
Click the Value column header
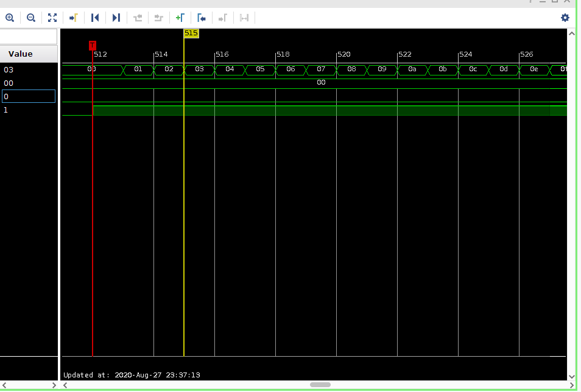point(20,54)
